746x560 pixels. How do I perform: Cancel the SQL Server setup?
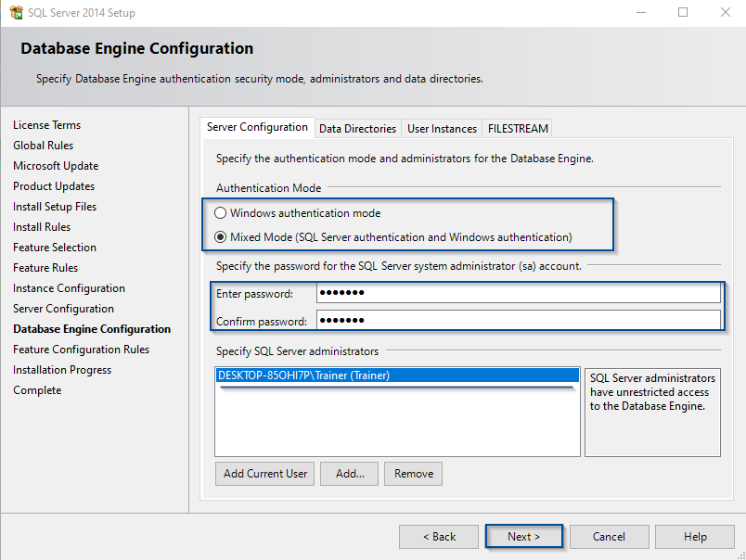609,537
